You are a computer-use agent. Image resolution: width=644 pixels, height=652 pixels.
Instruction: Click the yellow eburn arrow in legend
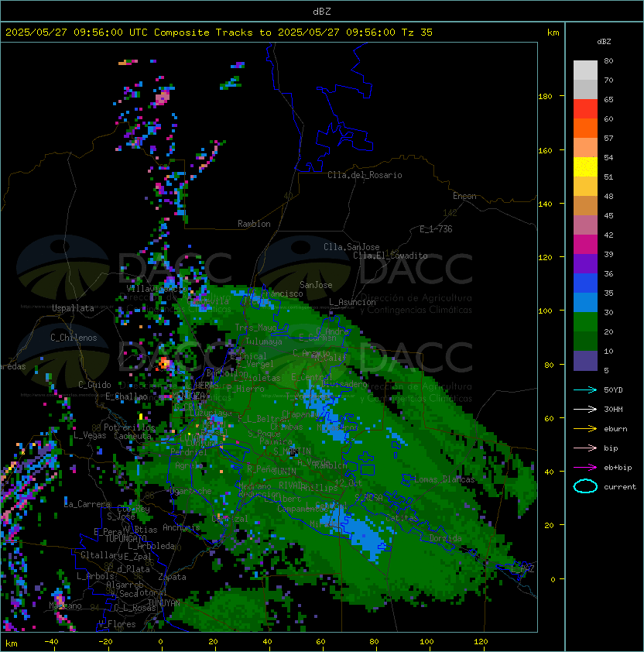(585, 429)
